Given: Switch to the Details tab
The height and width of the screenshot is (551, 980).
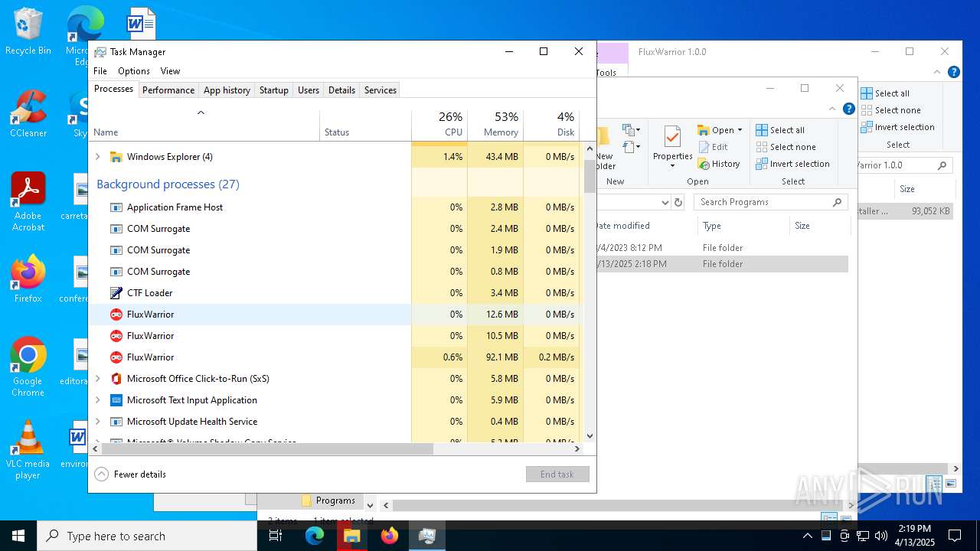Looking at the screenshot, I should tap(341, 90).
